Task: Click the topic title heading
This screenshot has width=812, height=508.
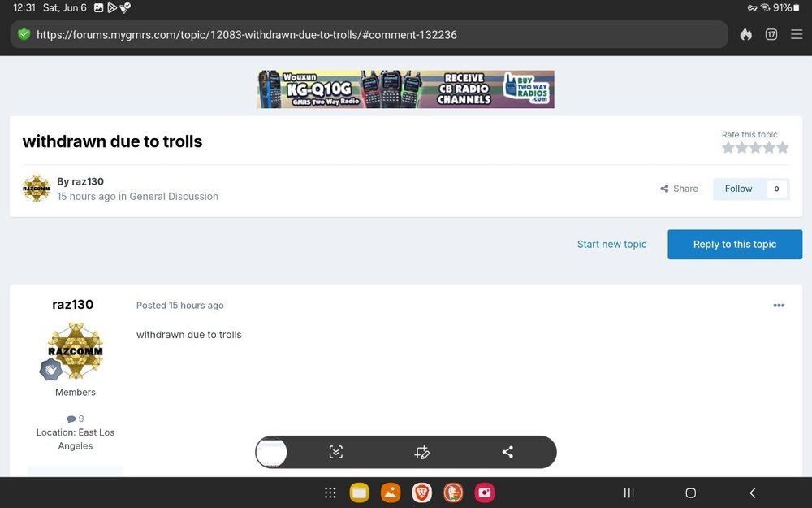Action: 112,141
